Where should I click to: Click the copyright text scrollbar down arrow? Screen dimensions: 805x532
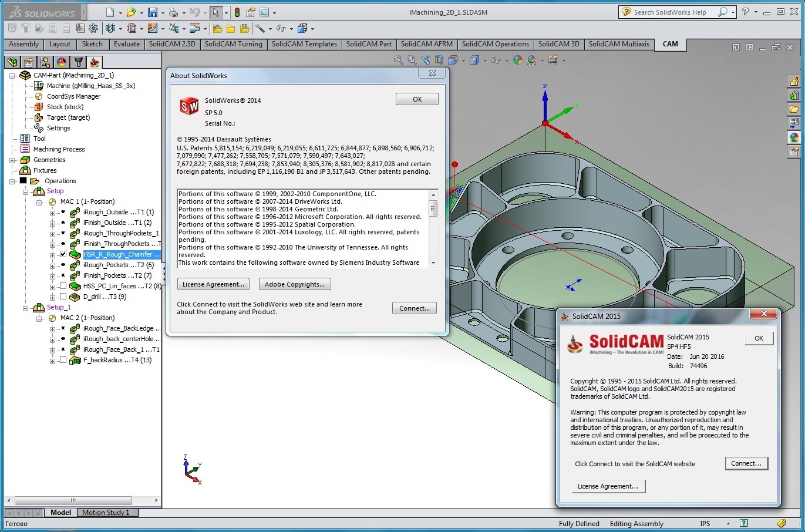pos(433,263)
